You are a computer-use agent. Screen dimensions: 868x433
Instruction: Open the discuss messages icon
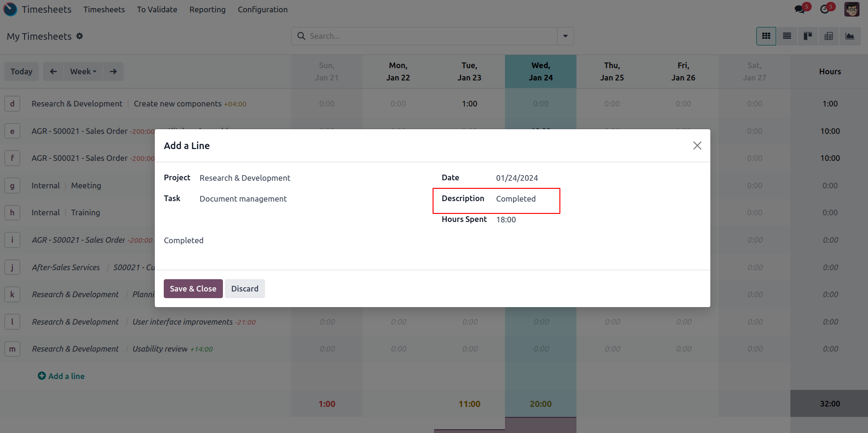tap(800, 9)
